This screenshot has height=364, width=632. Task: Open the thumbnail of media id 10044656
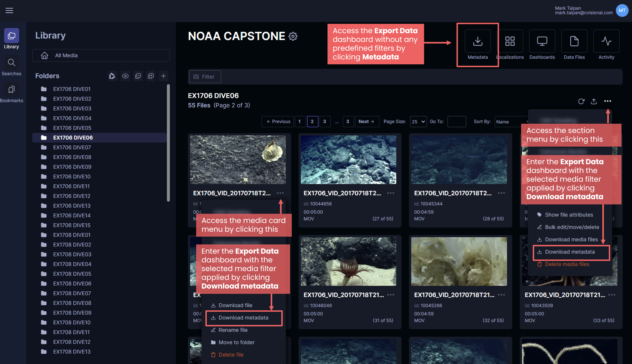tap(348, 160)
